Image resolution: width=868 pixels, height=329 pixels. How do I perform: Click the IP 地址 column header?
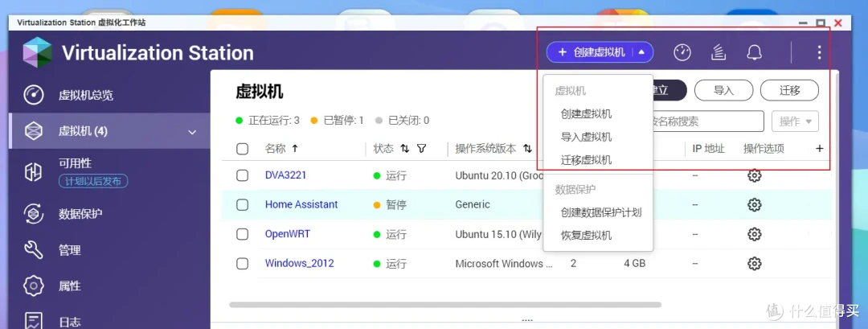[x=709, y=149]
